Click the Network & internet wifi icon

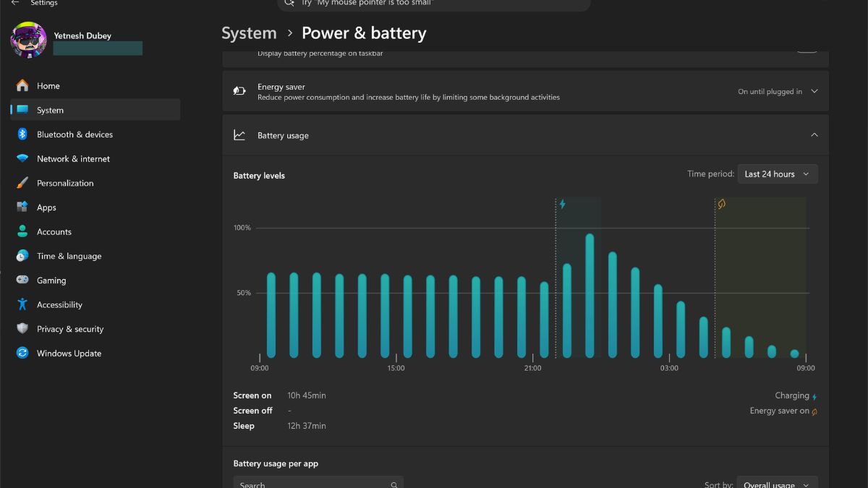[22, 158]
